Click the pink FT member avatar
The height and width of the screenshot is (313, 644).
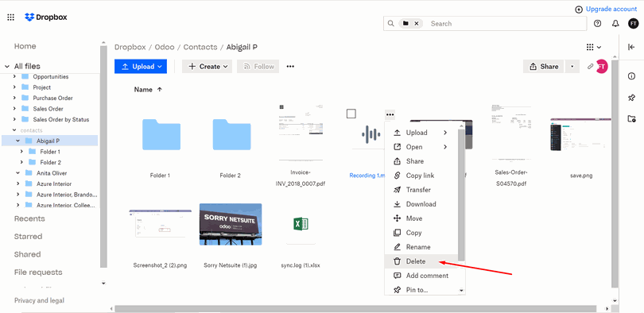point(602,66)
